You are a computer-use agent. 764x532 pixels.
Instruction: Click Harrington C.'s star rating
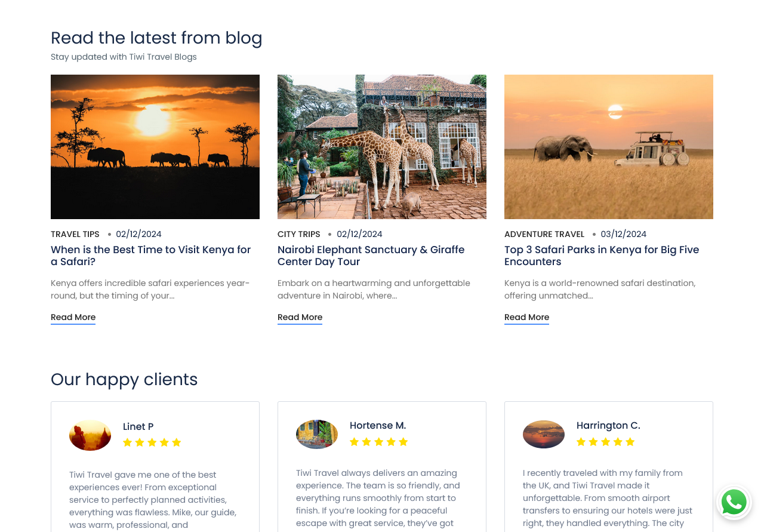[605, 442]
